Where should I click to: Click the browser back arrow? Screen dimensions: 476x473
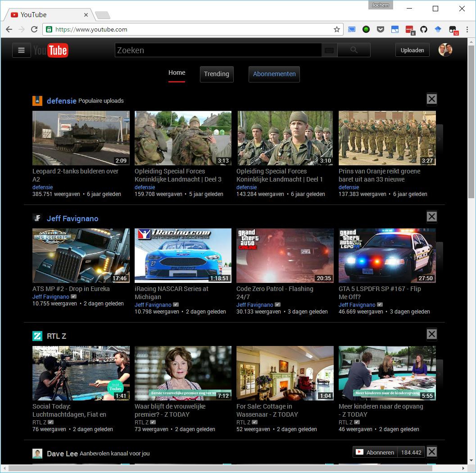9,29
